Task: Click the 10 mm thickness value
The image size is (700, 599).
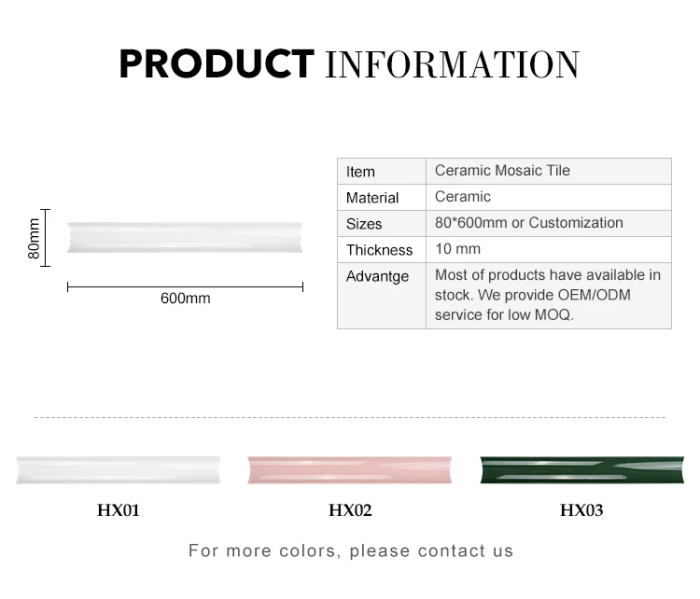Action: click(x=457, y=249)
